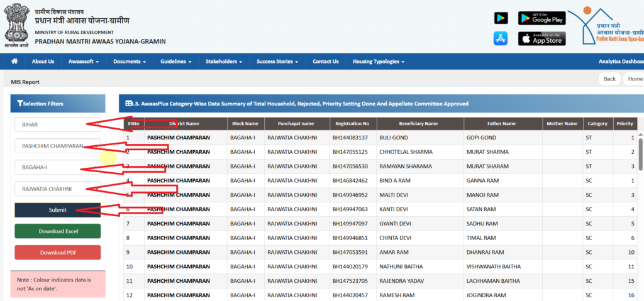Click the Priority column header

click(x=625, y=124)
